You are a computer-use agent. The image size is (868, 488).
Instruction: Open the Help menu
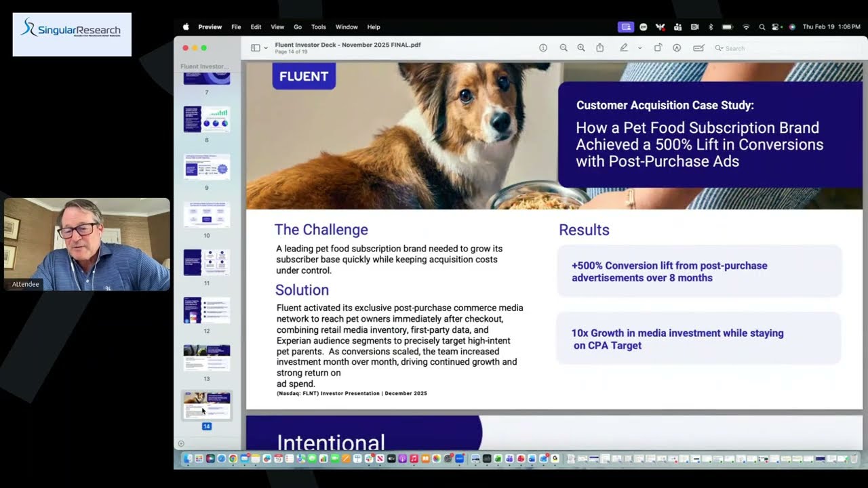(374, 27)
